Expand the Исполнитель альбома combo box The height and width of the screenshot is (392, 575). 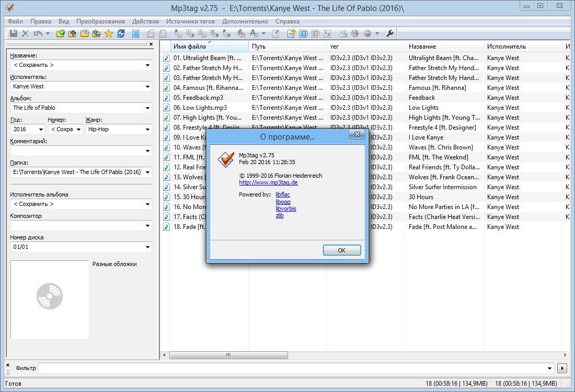tap(147, 204)
